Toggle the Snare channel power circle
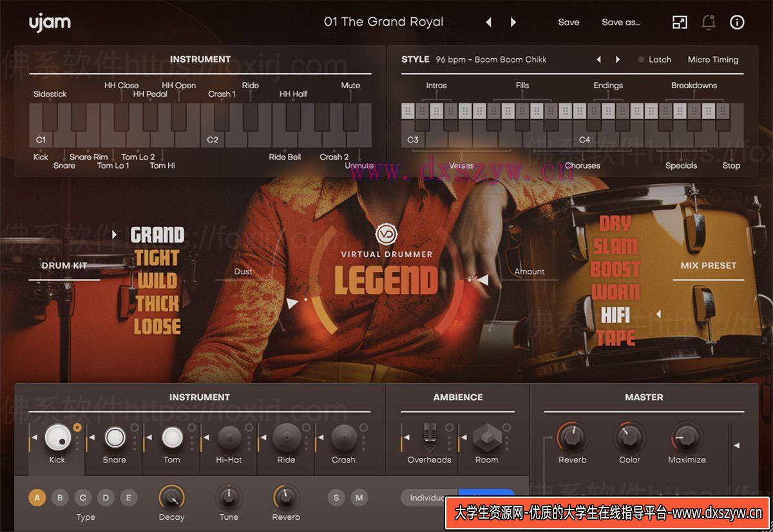Image resolution: width=773 pixels, height=532 pixels. [135, 427]
